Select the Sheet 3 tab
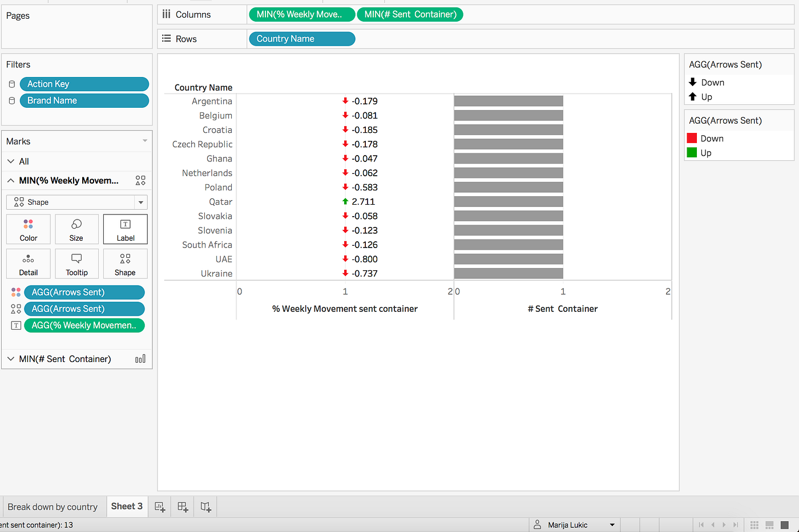The height and width of the screenshot is (532, 799). pyautogui.click(x=127, y=506)
